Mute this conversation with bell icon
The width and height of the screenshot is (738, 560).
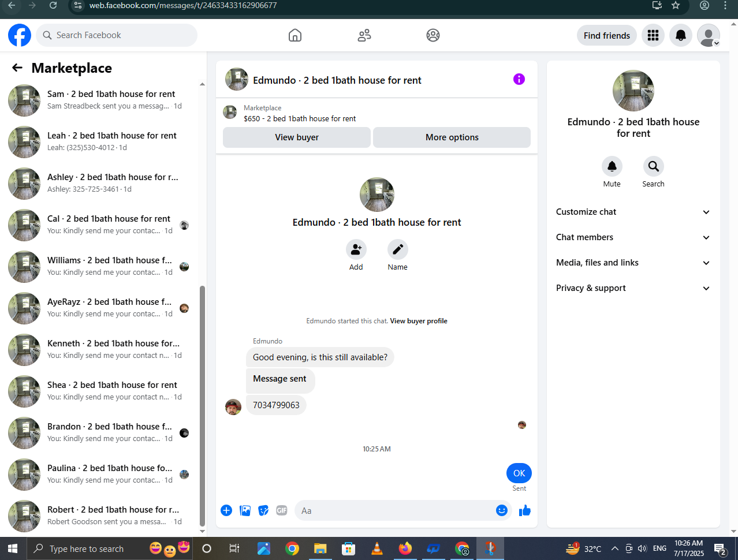point(612,166)
